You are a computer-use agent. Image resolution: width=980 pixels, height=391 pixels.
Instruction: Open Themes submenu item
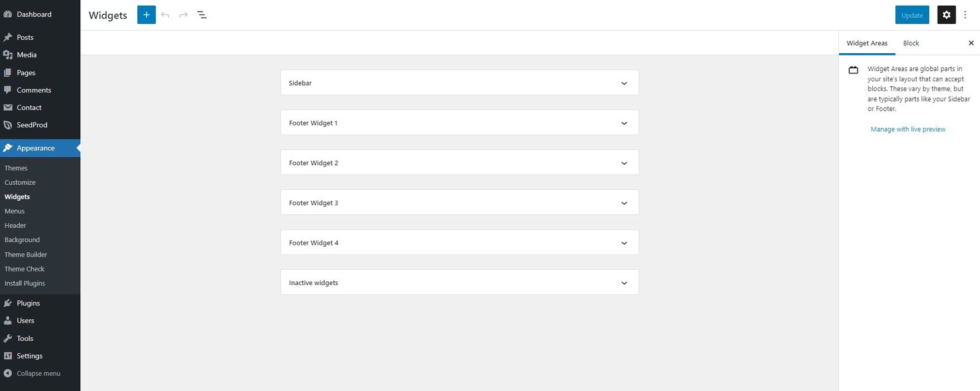click(16, 168)
